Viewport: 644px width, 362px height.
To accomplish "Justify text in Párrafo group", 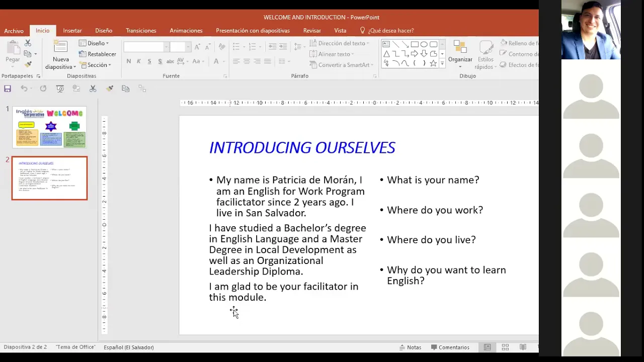I will (268, 61).
